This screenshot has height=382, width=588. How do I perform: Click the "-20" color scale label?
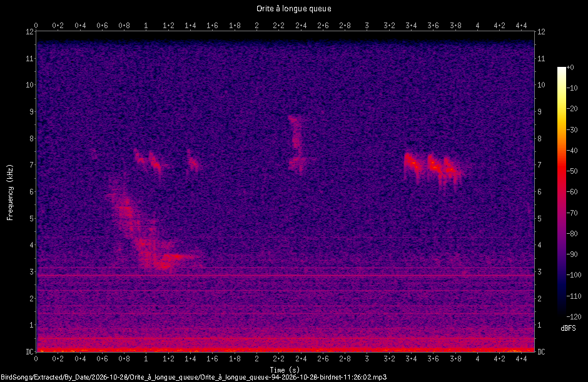coord(572,109)
